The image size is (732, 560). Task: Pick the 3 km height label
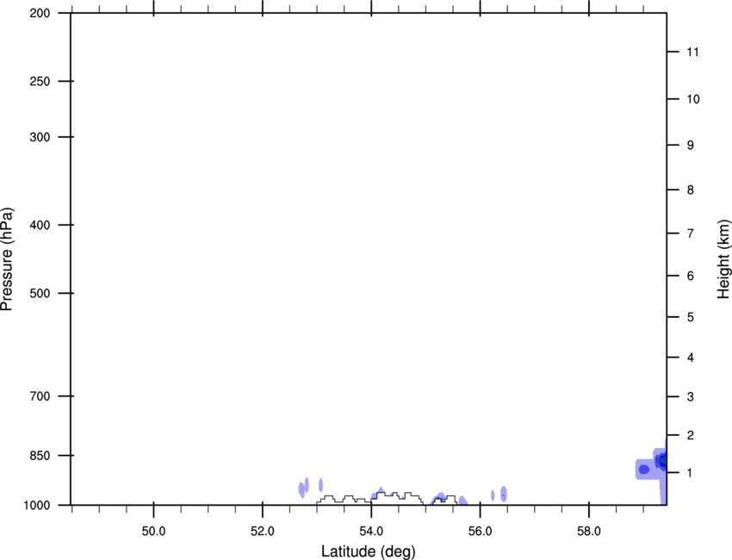click(690, 397)
